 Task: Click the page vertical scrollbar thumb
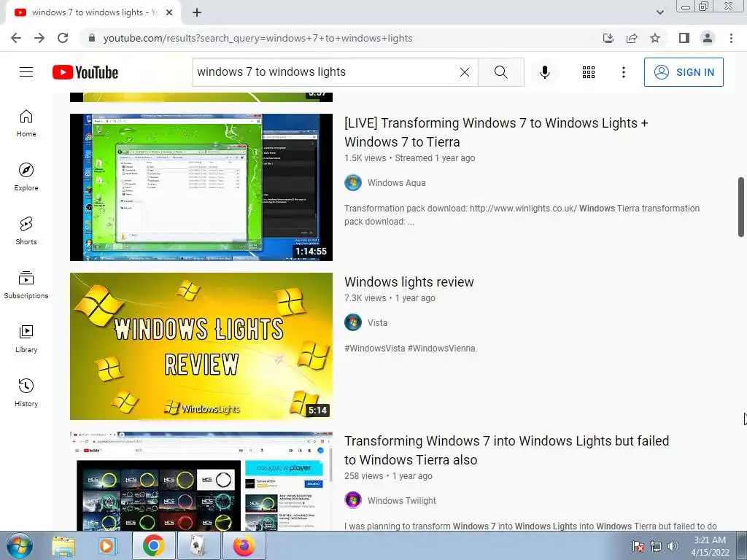[x=741, y=207]
